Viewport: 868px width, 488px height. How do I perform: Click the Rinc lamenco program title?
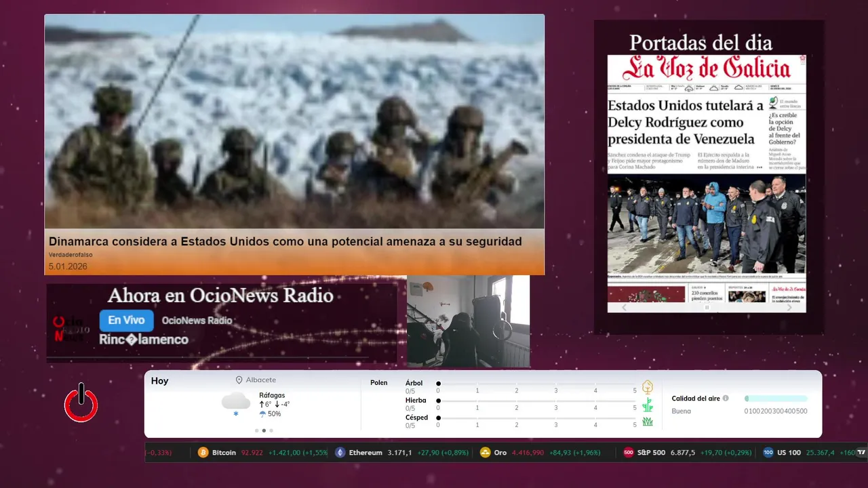click(x=144, y=340)
